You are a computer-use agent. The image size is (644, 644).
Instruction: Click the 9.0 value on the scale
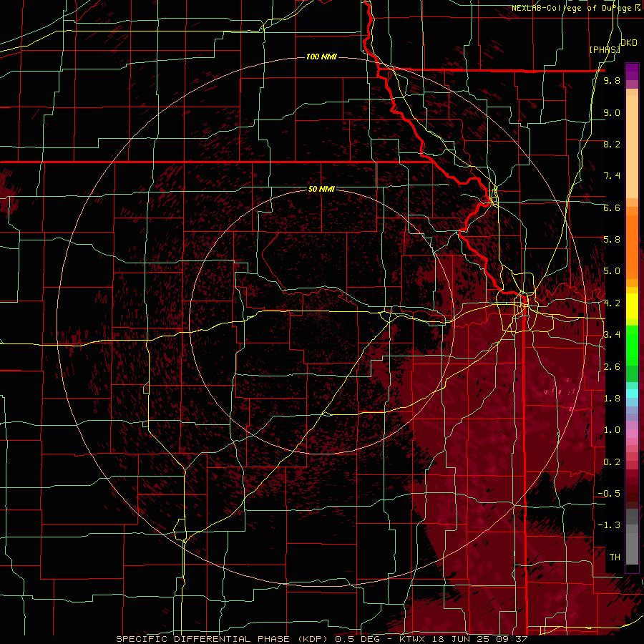pyautogui.click(x=612, y=112)
